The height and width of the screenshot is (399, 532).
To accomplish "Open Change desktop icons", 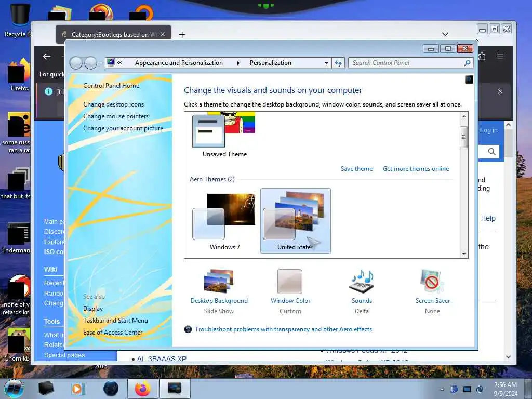I will (113, 104).
